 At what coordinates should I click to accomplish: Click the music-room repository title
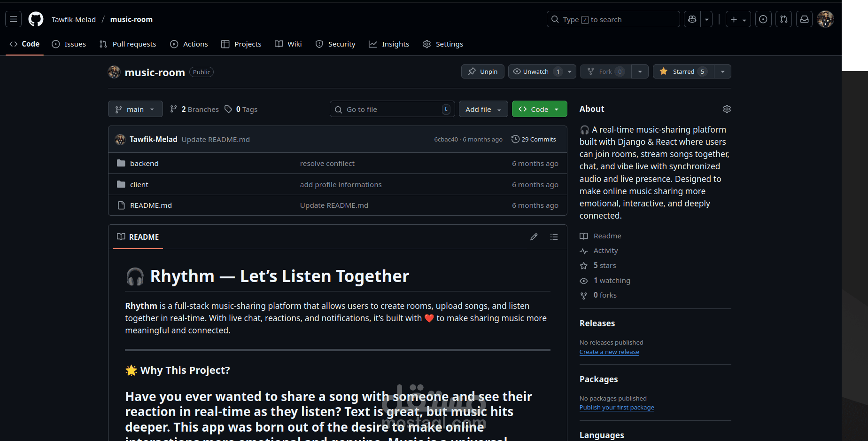click(155, 72)
